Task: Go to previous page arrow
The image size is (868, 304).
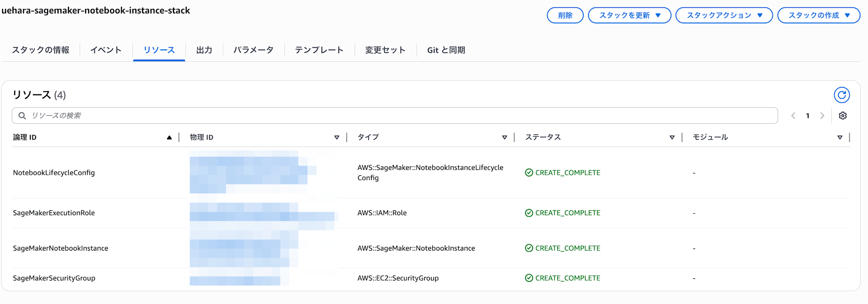Action: (793, 116)
